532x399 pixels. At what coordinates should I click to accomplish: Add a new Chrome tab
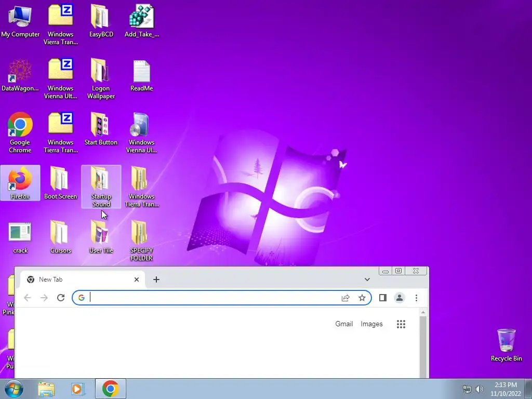[x=156, y=280]
